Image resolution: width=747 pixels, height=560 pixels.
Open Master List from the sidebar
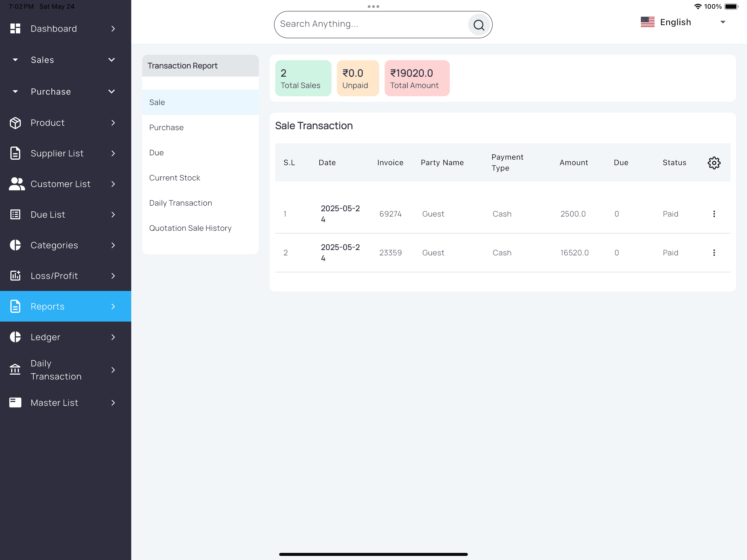click(x=66, y=402)
